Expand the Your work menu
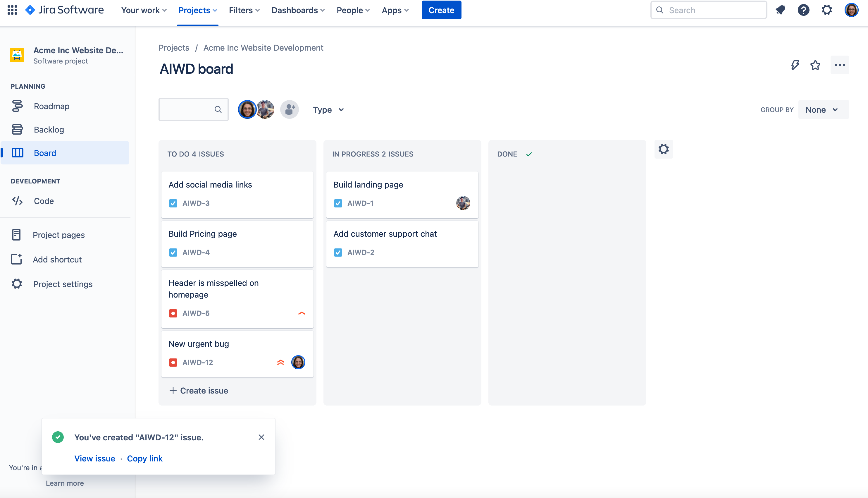 click(144, 10)
